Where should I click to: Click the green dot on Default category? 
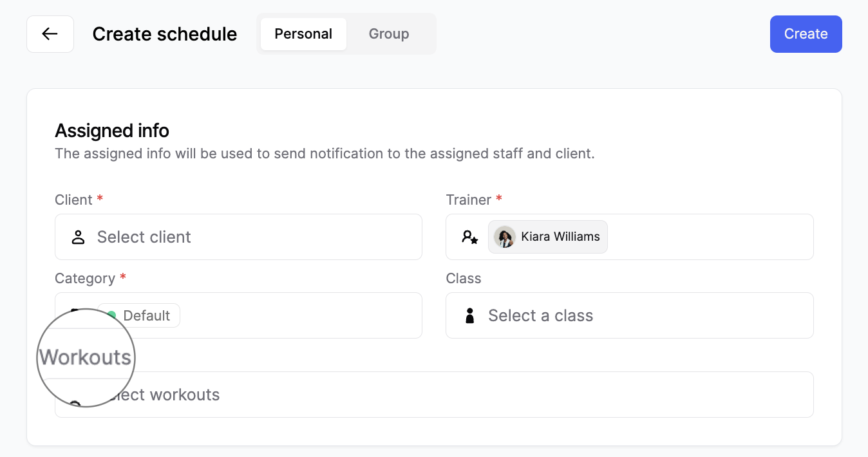click(x=112, y=315)
